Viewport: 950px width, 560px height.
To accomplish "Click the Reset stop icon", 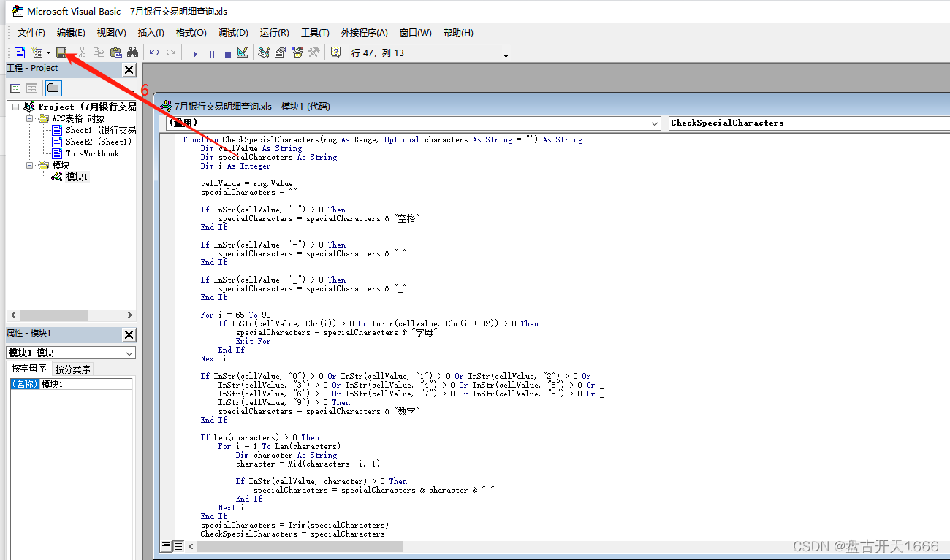I will click(x=227, y=53).
